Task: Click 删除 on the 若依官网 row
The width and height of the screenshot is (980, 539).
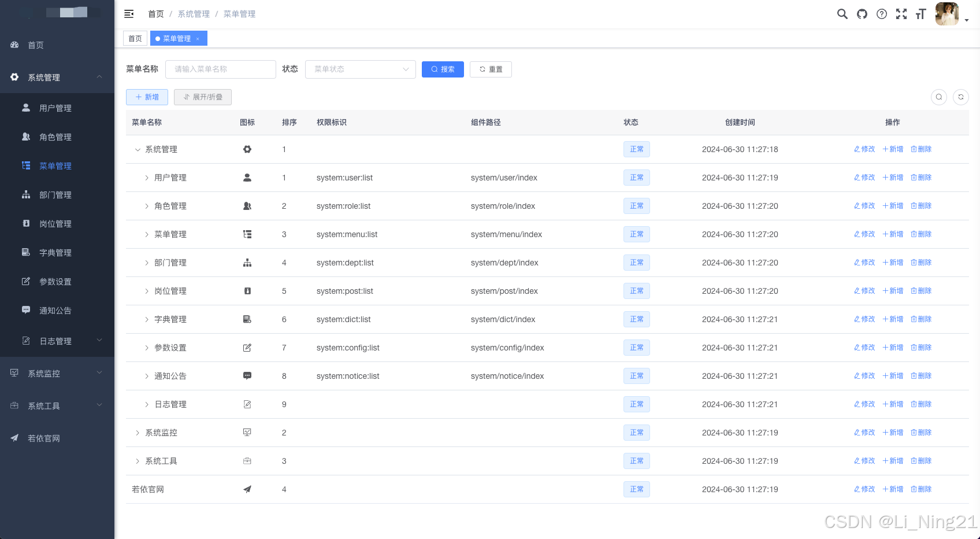Action: (x=920, y=489)
